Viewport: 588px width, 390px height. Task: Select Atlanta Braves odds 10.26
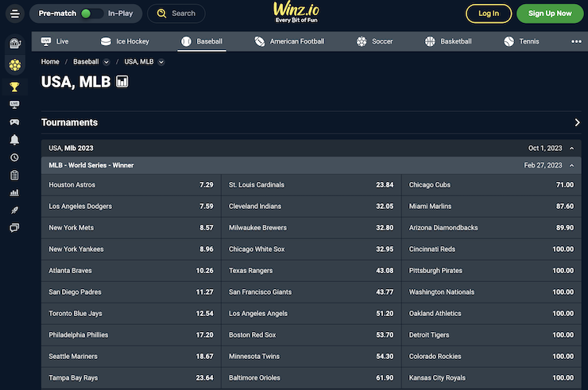131,270
